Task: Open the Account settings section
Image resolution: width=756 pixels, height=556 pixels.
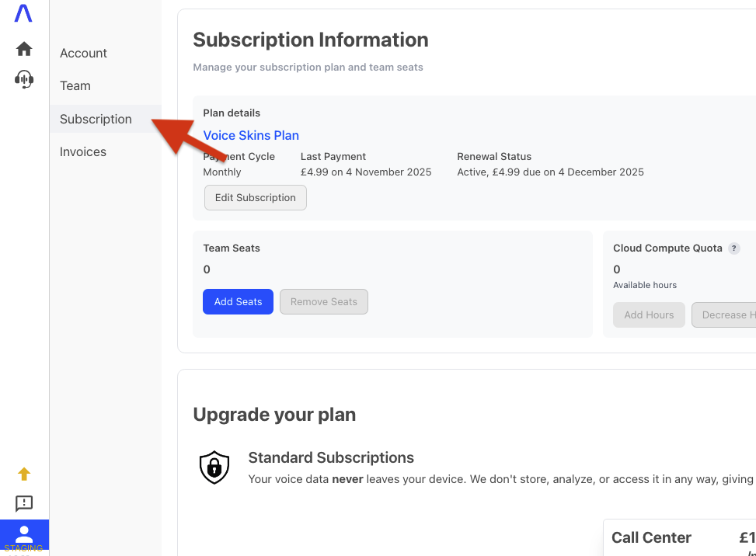Action: coord(83,53)
